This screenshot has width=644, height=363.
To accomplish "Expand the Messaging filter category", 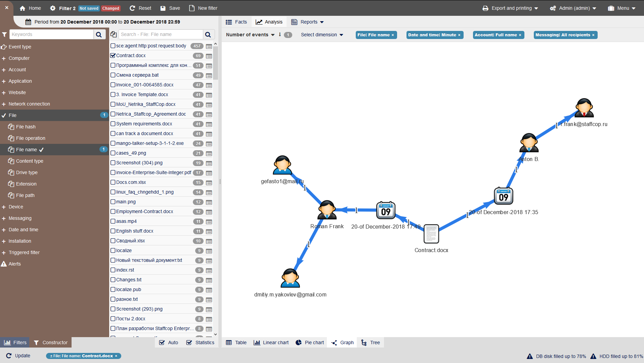I will click(20, 218).
